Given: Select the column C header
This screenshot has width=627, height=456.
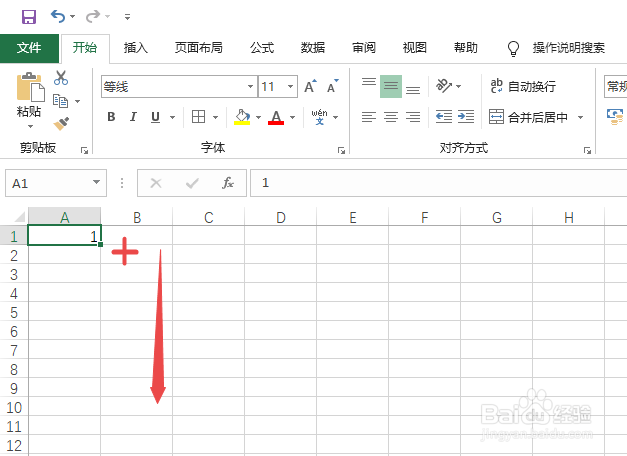Looking at the screenshot, I should (x=209, y=217).
